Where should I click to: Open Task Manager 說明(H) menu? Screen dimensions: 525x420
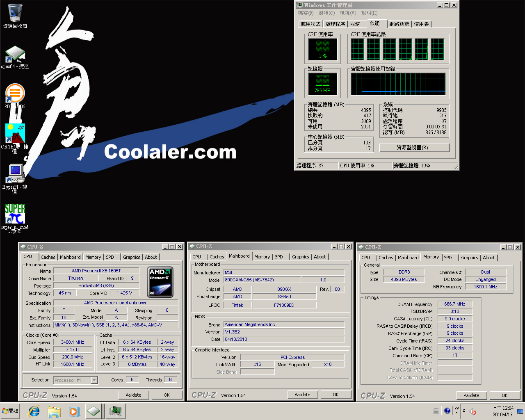pos(369,13)
